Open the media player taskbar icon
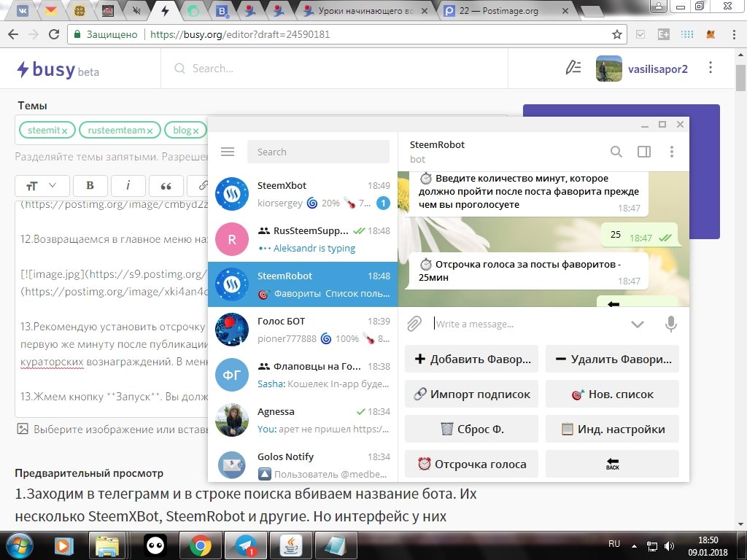Image resolution: width=747 pixels, height=560 pixels. 63,545
